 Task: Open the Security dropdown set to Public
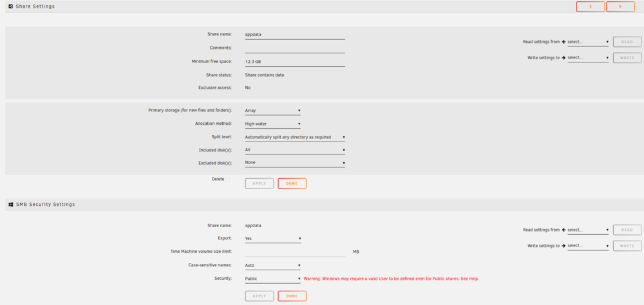pyautogui.click(x=272, y=279)
